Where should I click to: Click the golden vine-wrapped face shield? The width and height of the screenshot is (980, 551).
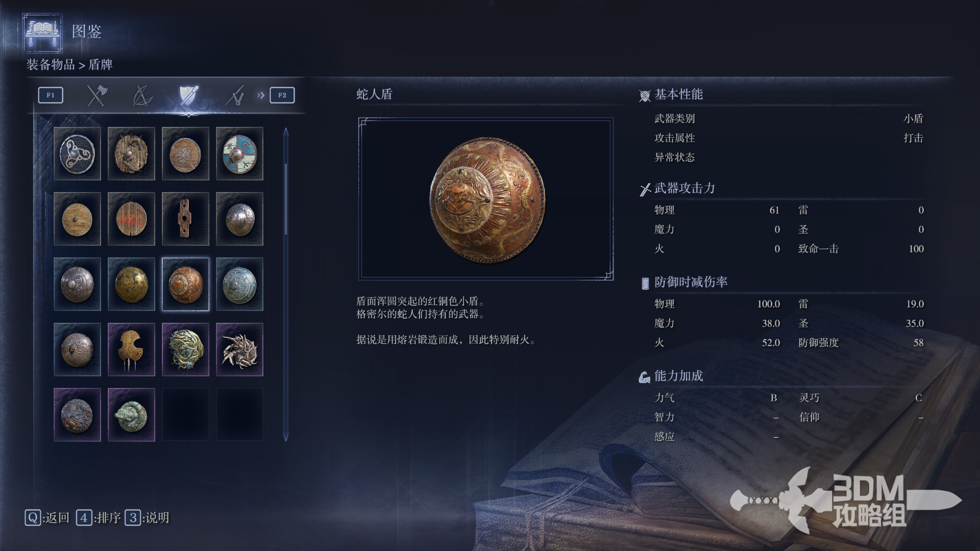pyautogui.click(x=186, y=349)
